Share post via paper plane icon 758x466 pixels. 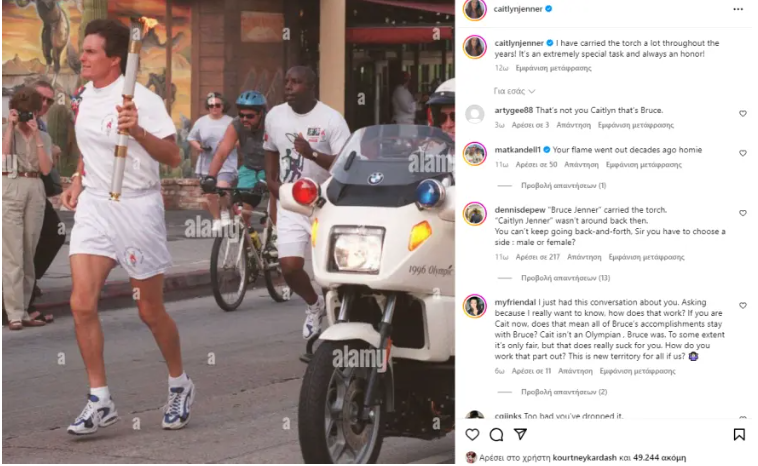[x=520, y=434]
